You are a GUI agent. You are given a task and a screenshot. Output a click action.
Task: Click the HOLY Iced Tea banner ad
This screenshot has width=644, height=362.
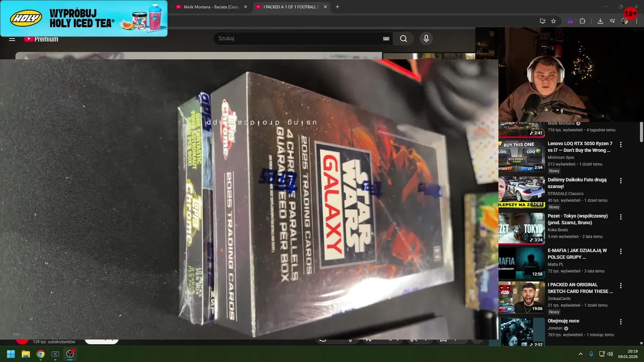pos(84,19)
